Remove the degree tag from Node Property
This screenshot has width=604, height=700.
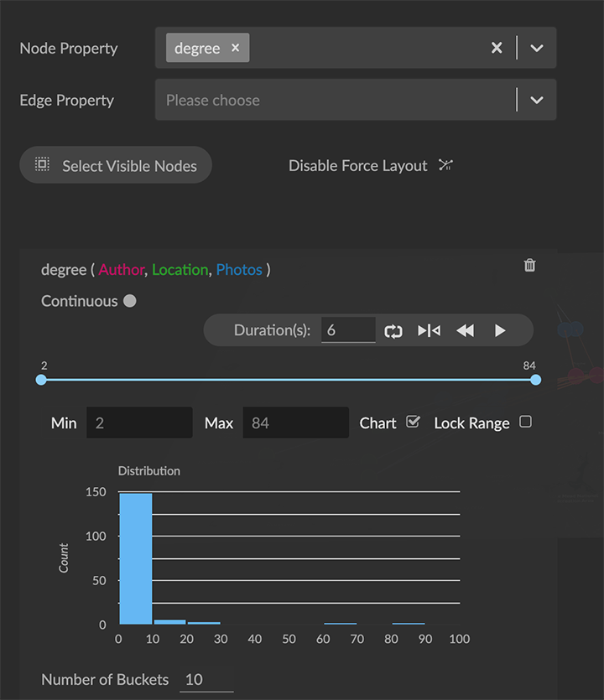(235, 48)
